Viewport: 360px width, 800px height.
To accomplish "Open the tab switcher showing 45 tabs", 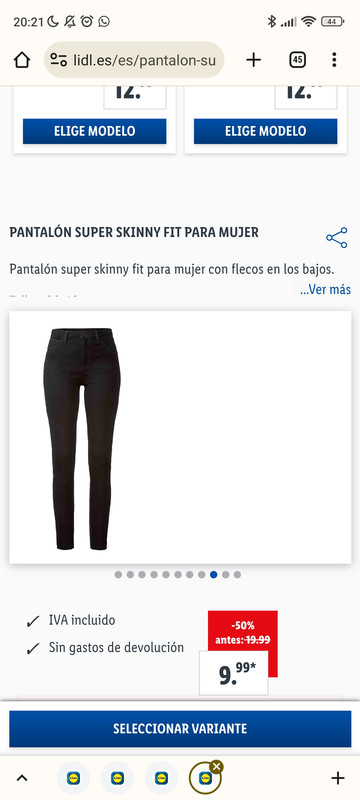I will point(297,60).
